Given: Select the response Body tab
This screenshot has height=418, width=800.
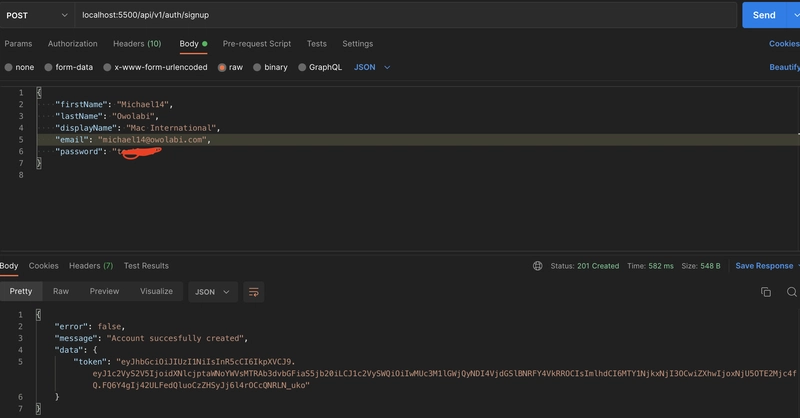Looking at the screenshot, I should click(x=9, y=266).
